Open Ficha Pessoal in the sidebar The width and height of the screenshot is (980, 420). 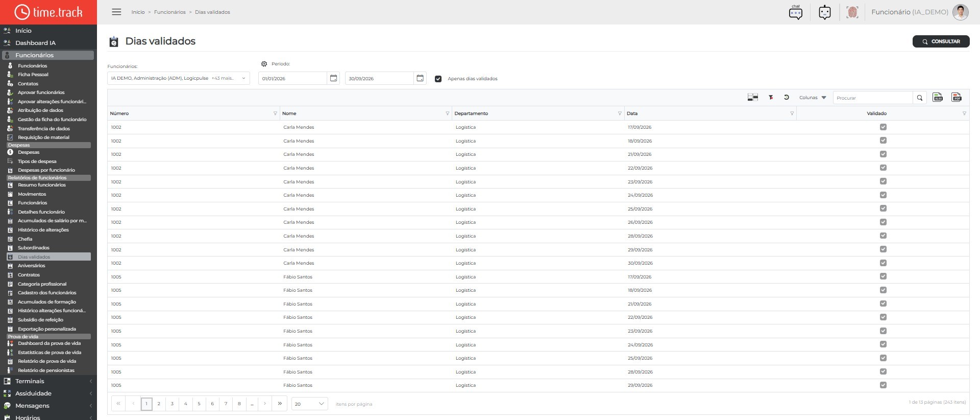[33, 75]
